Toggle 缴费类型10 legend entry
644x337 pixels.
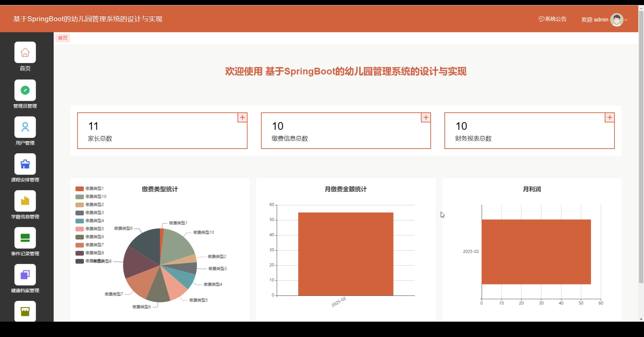click(91, 197)
